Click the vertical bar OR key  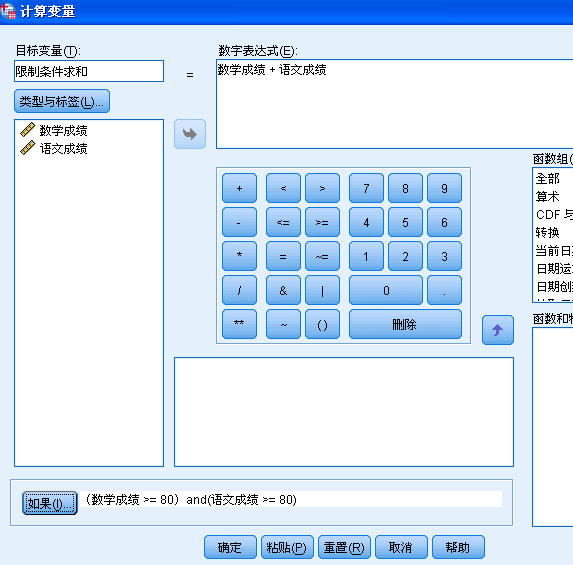322,290
